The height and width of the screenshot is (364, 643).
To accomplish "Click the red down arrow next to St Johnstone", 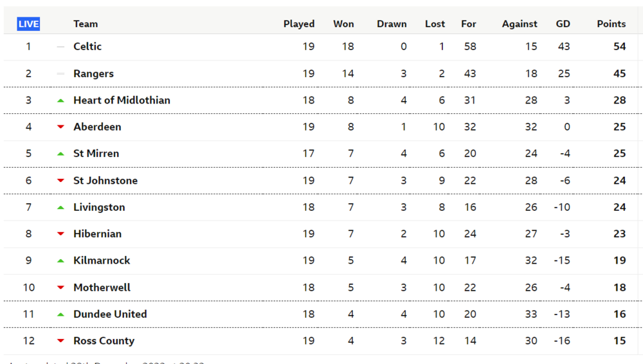I will 60,180.
